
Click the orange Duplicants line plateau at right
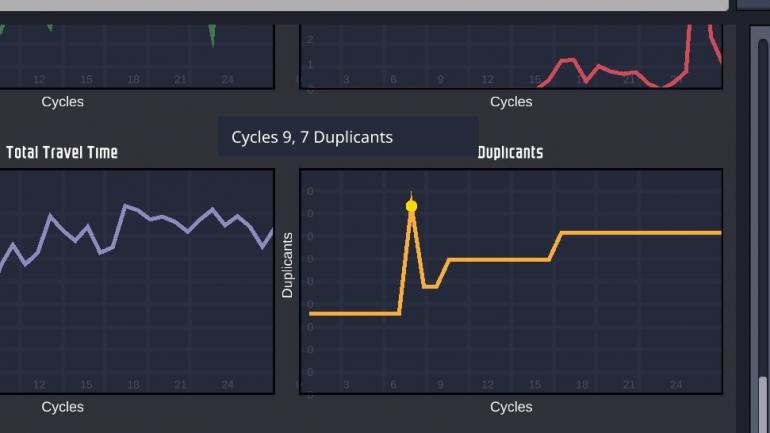[x=640, y=232]
